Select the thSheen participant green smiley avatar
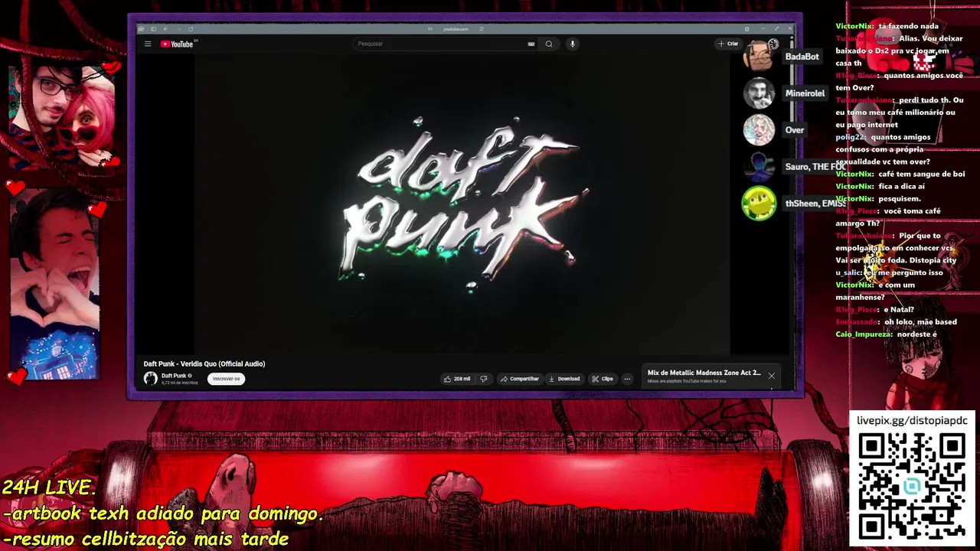Image resolution: width=980 pixels, height=551 pixels. pos(759,204)
